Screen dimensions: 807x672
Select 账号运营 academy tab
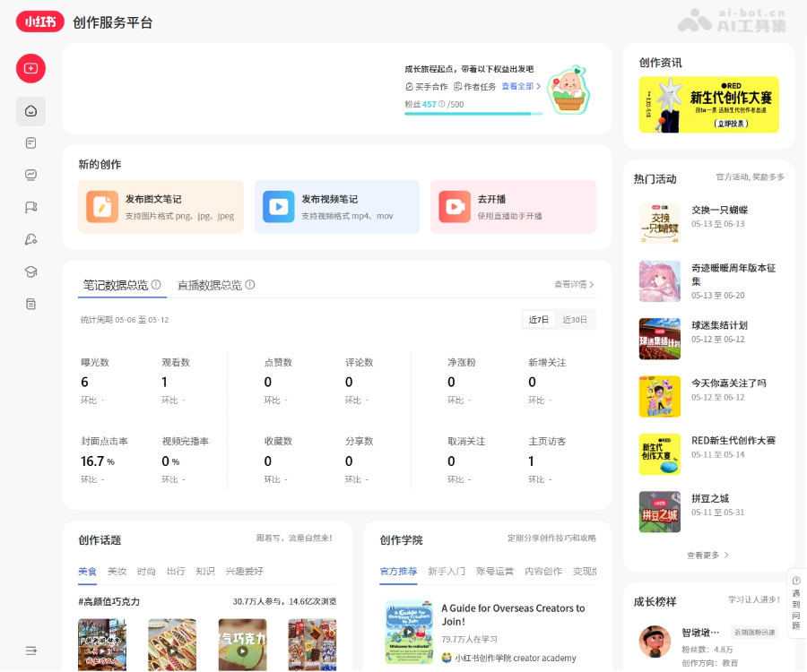(x=495, y=572)
